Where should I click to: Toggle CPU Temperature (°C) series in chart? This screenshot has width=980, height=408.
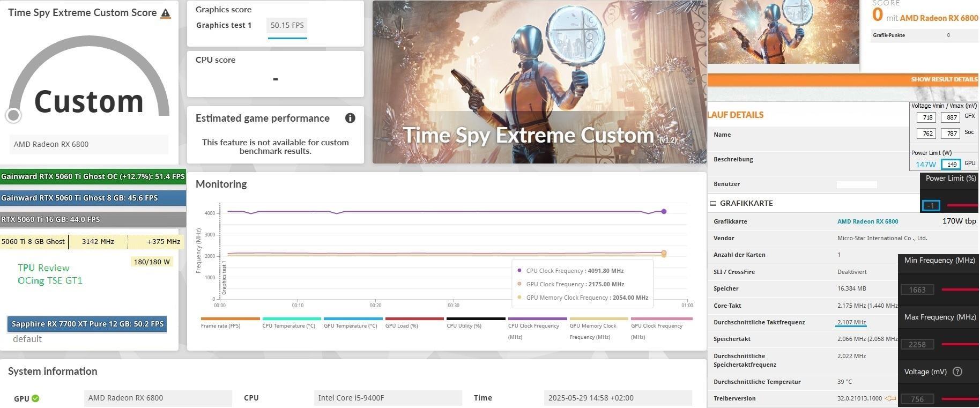[x=291, y=323]
